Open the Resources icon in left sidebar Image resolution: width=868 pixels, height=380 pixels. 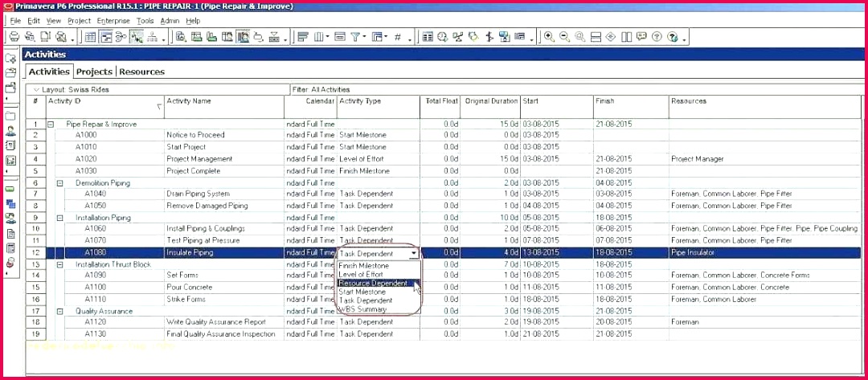[x=10, y=132]
